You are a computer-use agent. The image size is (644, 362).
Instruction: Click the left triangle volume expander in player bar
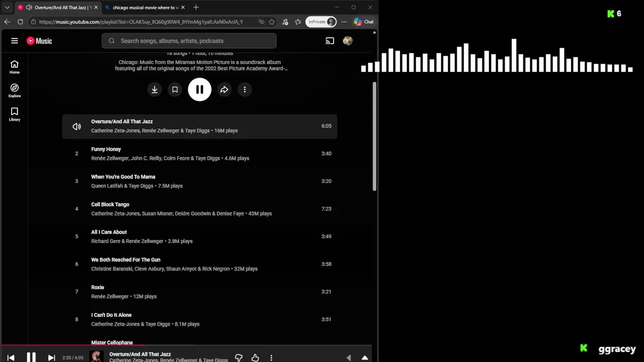tap(349, 357)
